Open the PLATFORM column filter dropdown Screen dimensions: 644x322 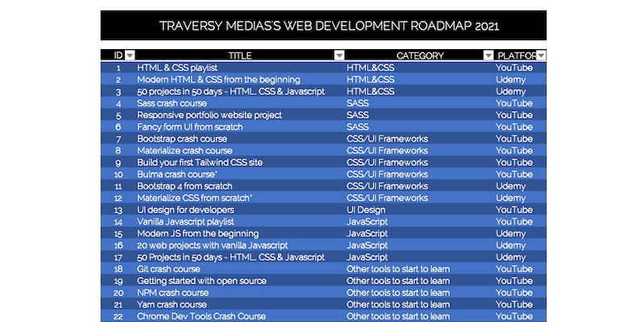[x=541, y=56]
